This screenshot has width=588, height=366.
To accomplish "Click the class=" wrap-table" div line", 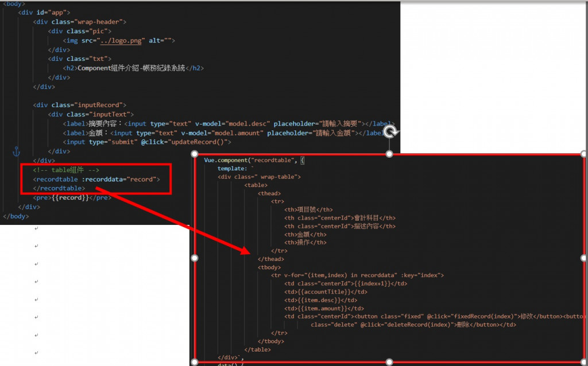I will (x=259, y=177).
